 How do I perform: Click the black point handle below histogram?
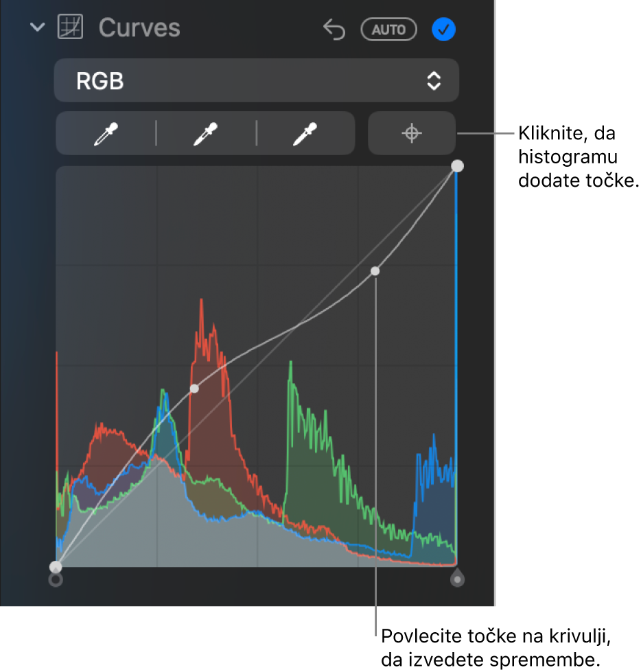(56, 580)
